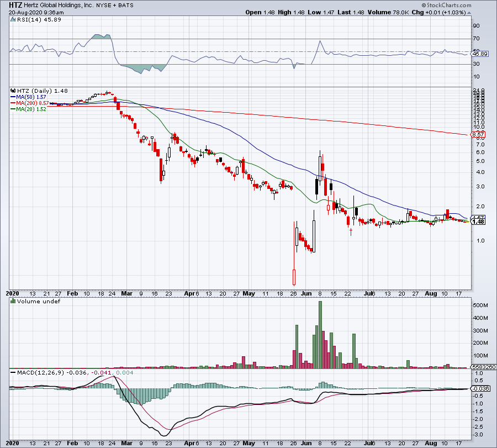Click the -1.5 label on MACD axis
Viewport: 497px width, 448px height.
(x=479, y=412)
